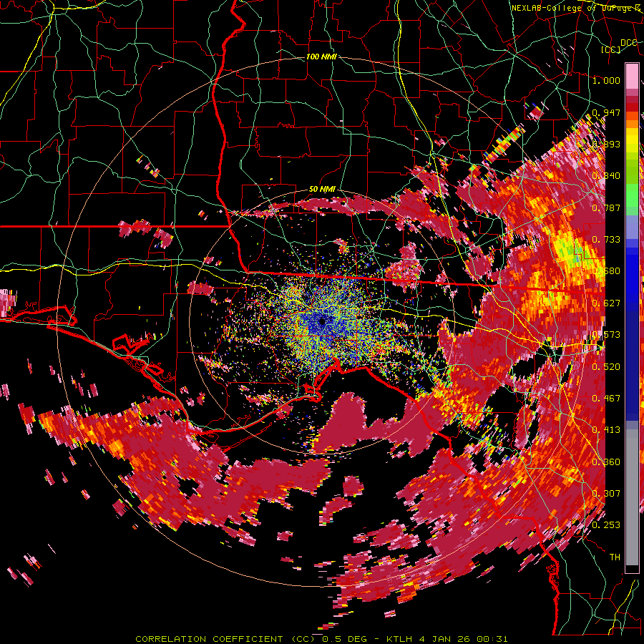The height and width of the screenshot is (644, 644).
Task: Select the pink top segment of color bar
Action: 632,76
